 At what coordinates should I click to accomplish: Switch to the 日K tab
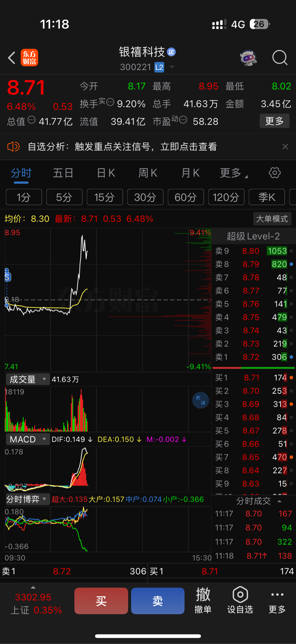(x=106, y=173)
